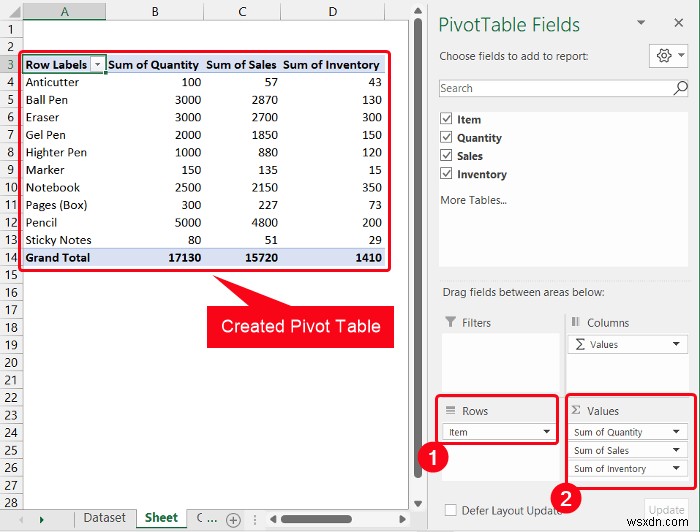This screenshot has width=700, height=532.
Task: Select the Sum of Inventory header cell
Action: 331,65
